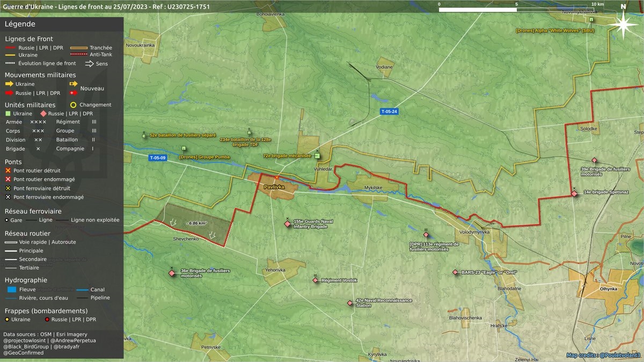Click the white Sens direction arrow
This screenshot has width=644, height=362.
[89, 63]
